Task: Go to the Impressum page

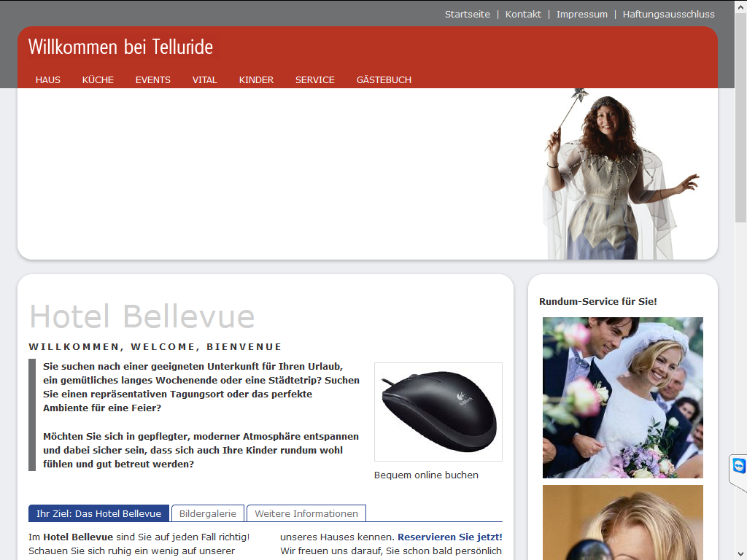Action: (581, 15)
